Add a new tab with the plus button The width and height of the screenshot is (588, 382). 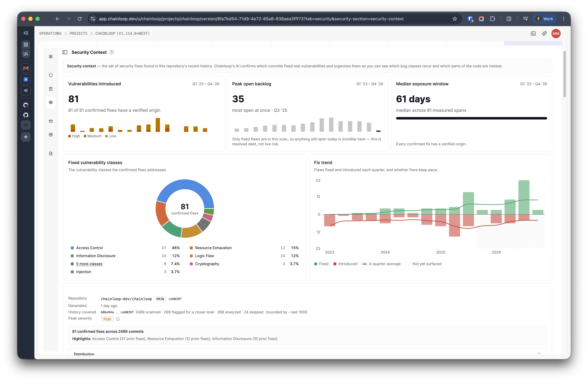26,137
